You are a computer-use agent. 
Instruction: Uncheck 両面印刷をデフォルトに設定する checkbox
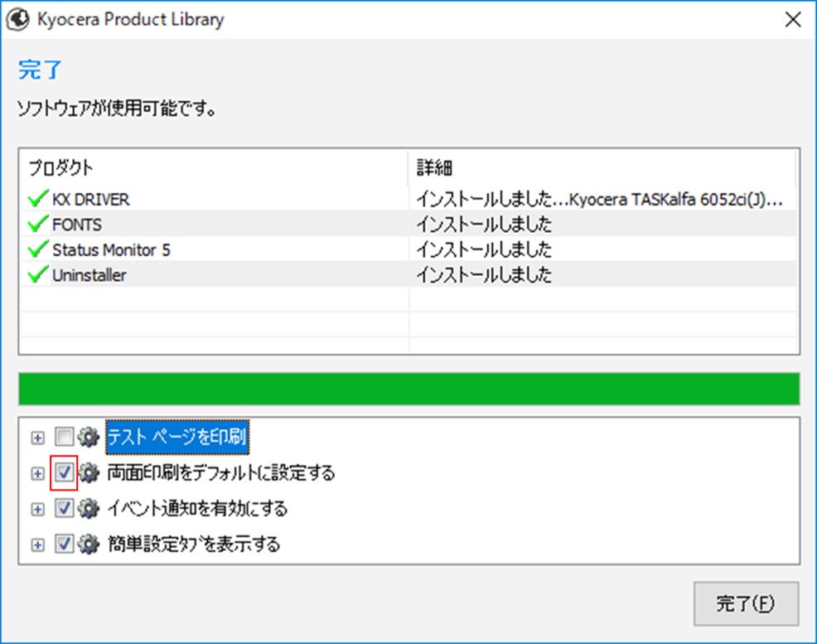pos(64,472)
